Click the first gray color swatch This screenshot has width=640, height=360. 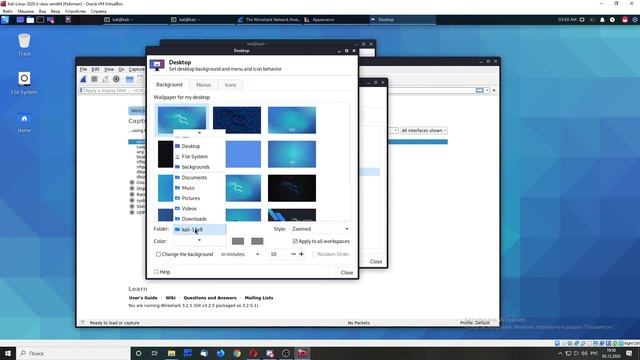(238, 241)
